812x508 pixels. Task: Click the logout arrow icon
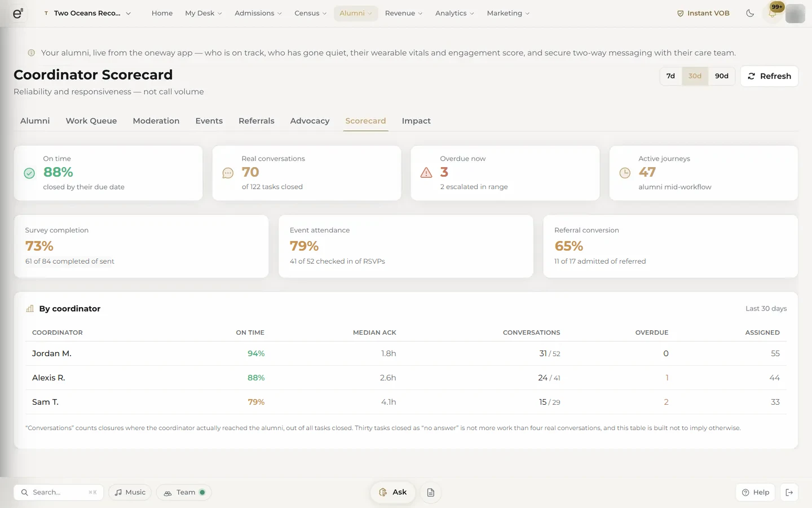[x=789, y=492]
